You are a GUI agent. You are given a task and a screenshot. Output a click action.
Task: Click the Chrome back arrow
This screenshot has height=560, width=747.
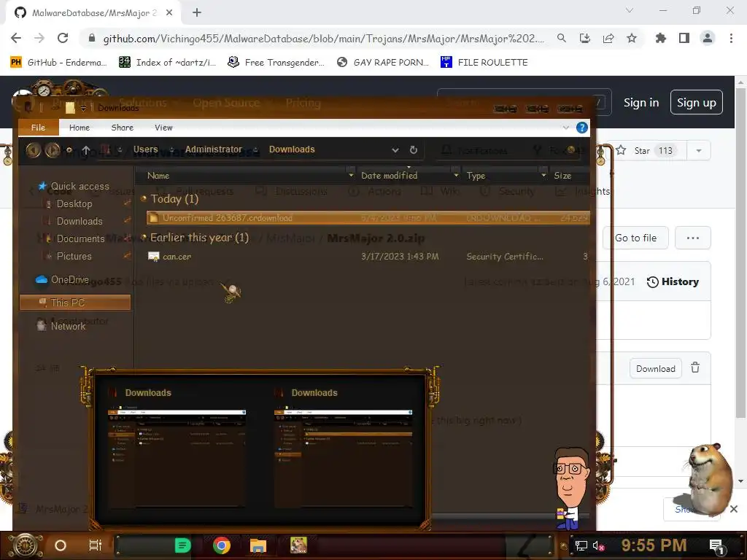(x=16, y=38)
